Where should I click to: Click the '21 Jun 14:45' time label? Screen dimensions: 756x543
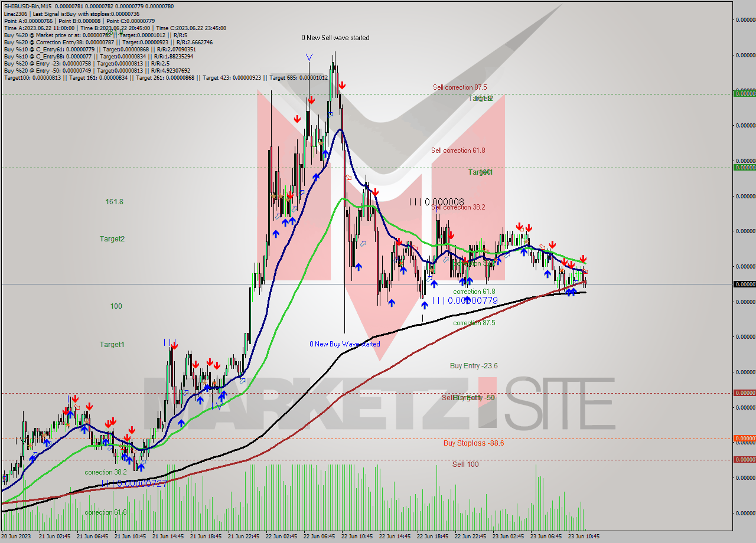(x=168, y=537)
